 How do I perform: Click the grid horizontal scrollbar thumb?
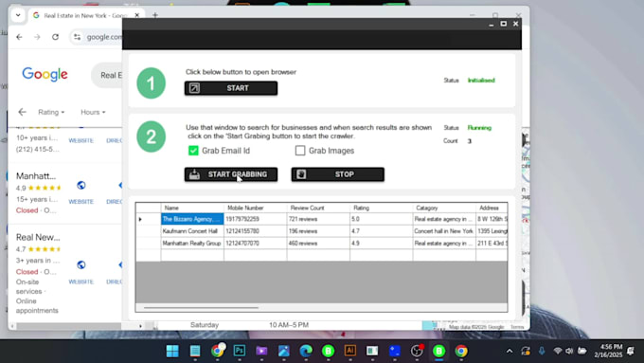201,307
